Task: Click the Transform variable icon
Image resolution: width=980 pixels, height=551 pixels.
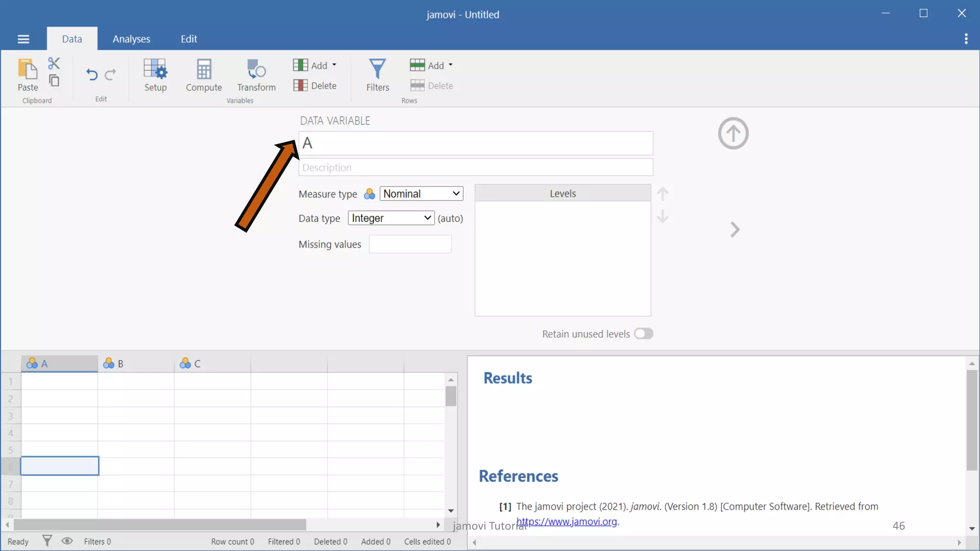Action: tap(256, 75)
